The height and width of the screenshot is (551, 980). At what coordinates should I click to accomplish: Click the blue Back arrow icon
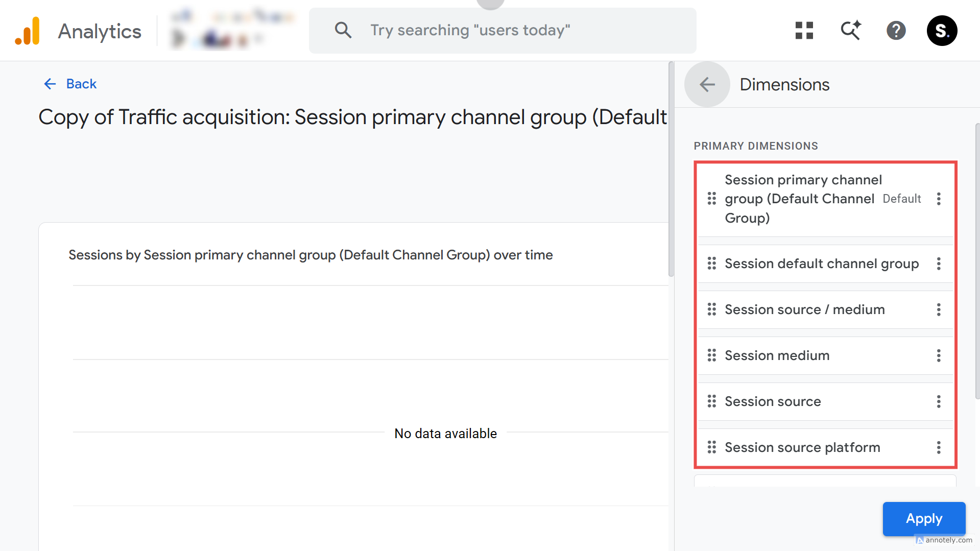pos(50,84)
